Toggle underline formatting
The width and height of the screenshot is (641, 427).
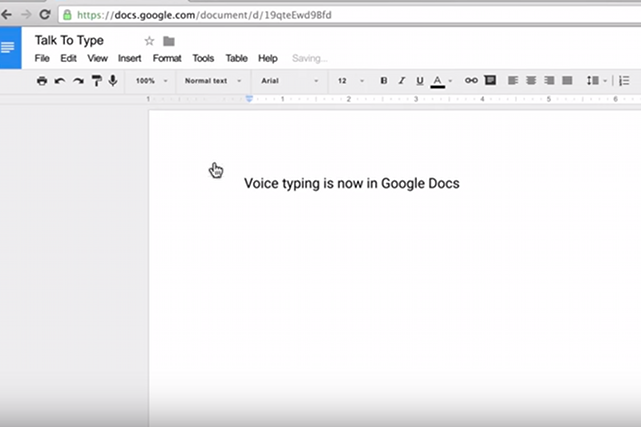(x=419, y=81)
